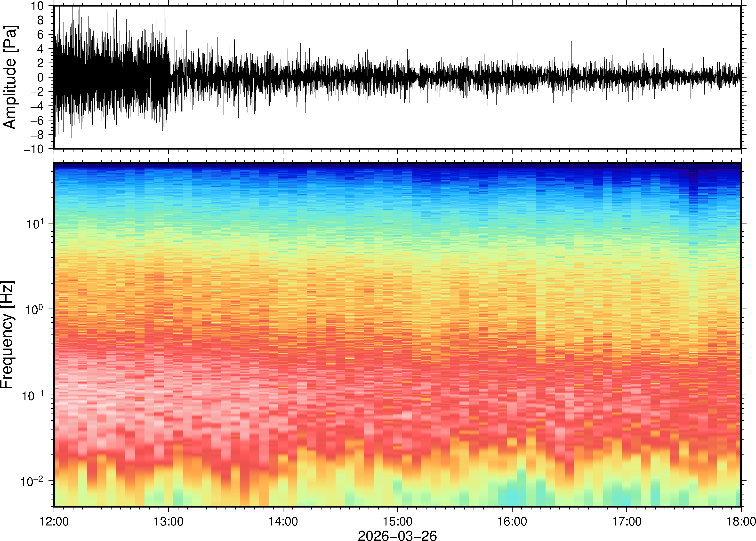Click the amplitude tick label −4
This screenshot has width=756, height=541.
[37, 106]
